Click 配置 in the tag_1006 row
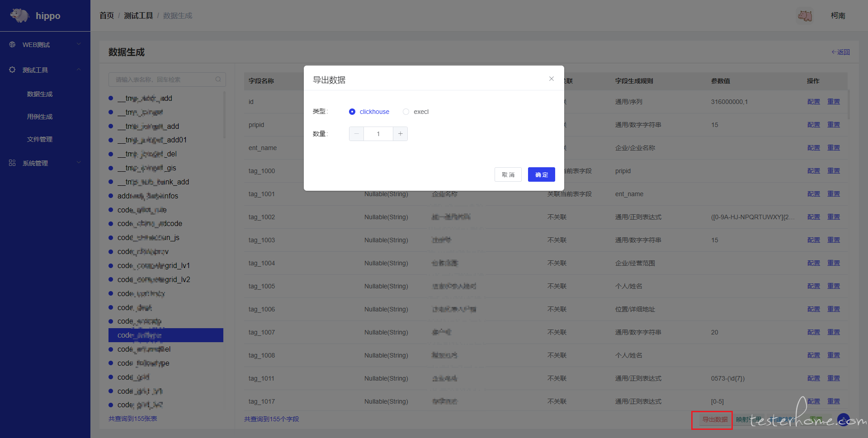The width and height of the screenshot is (868, 438). coord(814,309)
